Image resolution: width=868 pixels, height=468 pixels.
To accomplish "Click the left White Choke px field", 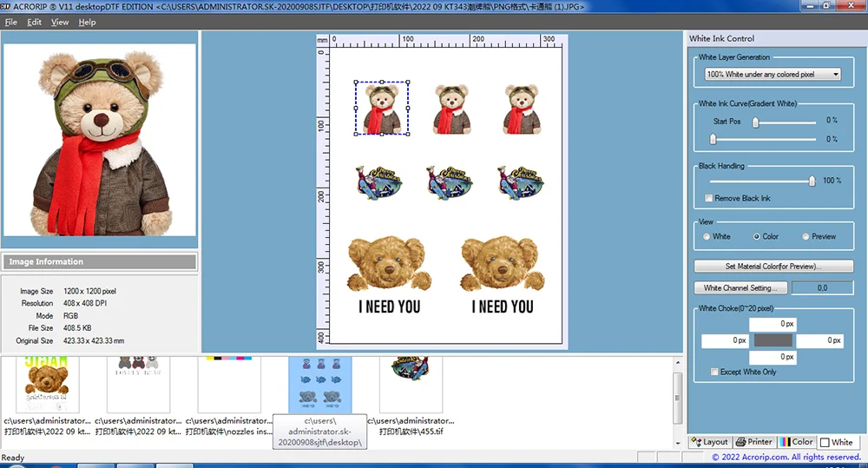I will (x=725, y=340).
